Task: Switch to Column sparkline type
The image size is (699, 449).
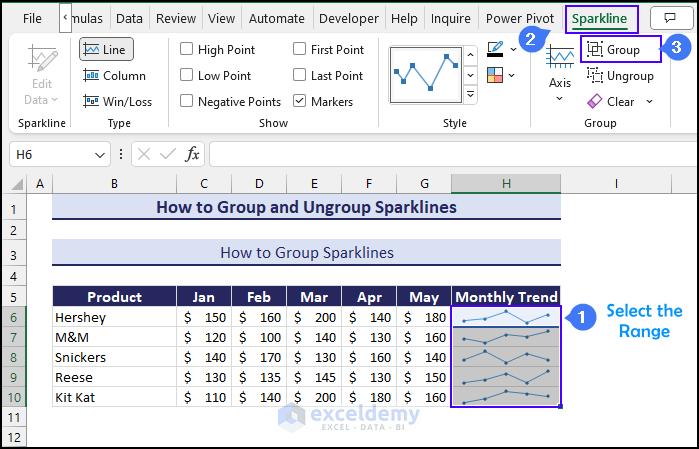Action: [115, 75]
